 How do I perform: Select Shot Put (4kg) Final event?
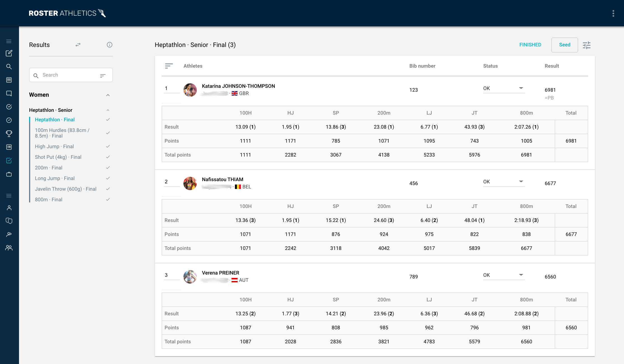click(x=58, y=157)
